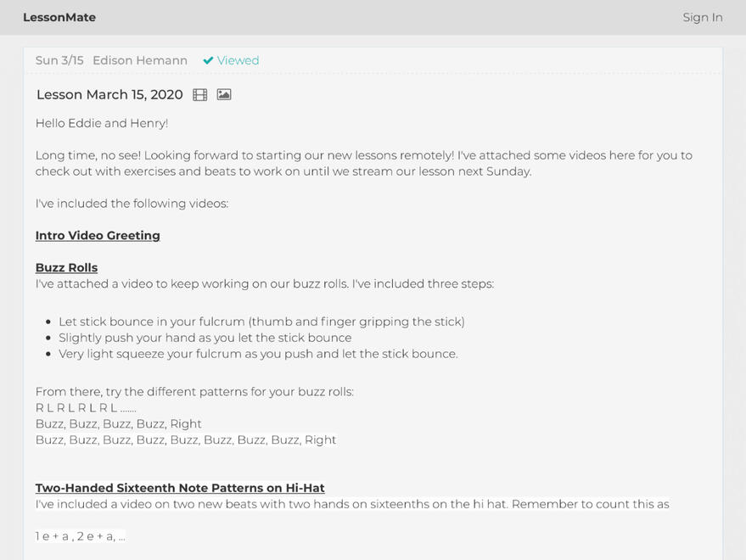746x560 pixels.
Task: Click the I've included the following videos line
Action: [132, 204]
